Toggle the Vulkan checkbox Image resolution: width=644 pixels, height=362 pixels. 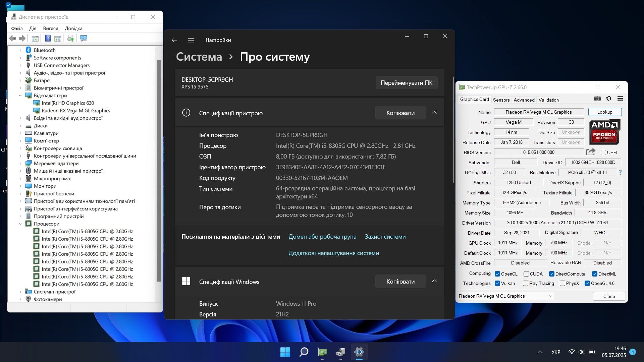(x=497, y=283)
